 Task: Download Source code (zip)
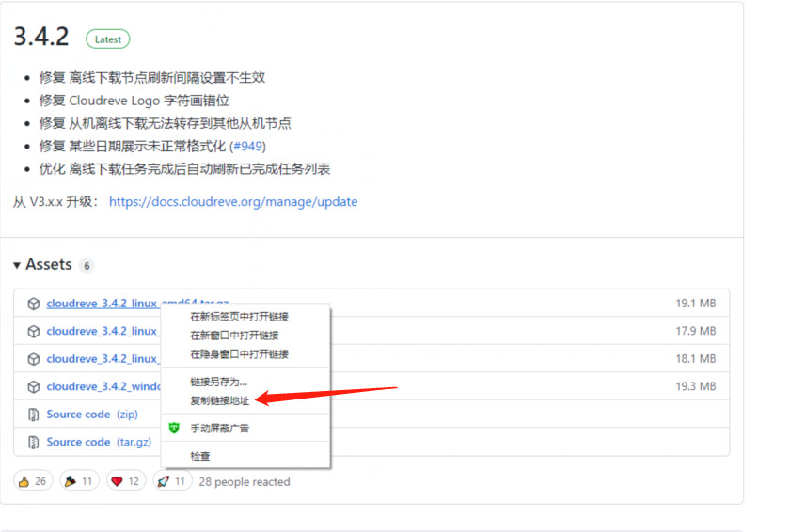[92, 415]
